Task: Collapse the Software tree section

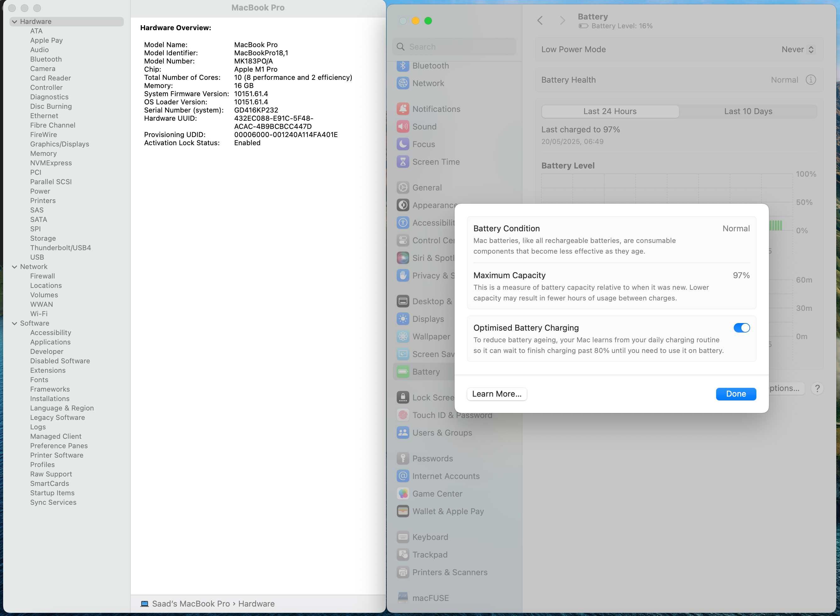Action: [x=14, y=323]
